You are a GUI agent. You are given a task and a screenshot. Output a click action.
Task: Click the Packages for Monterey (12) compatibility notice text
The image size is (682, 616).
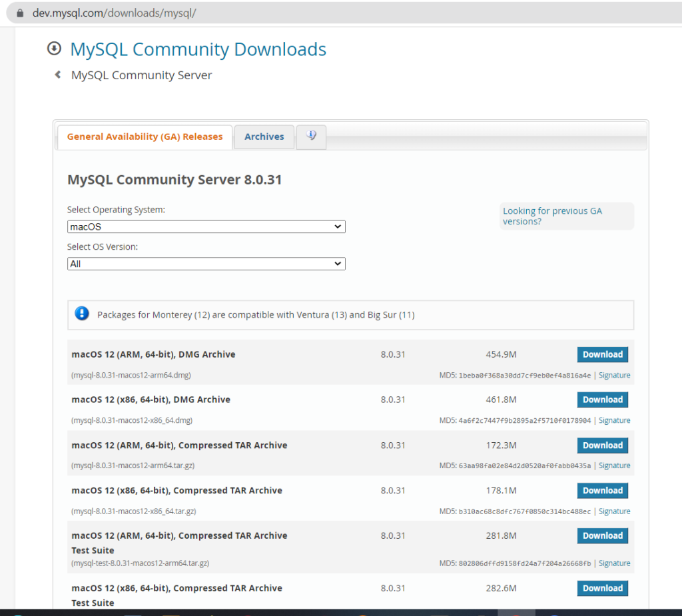256,315
